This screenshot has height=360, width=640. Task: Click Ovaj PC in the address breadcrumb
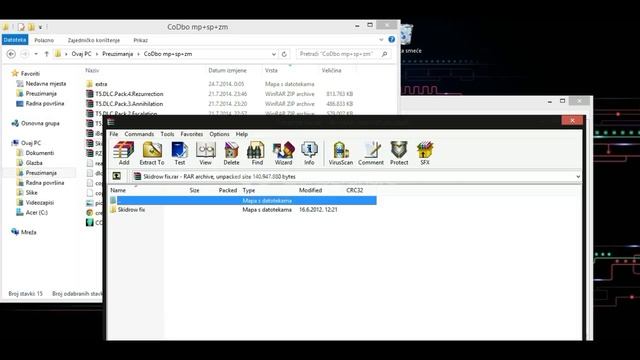coord(82,54)
